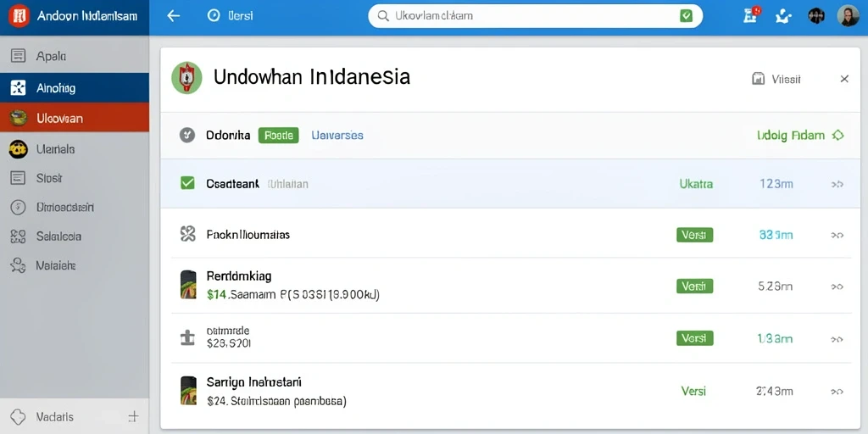The height and width of the screenshot is (434, 868).
Task: Click the Ukatra status in Csadteank row
Action: click(x=696, y=184)
